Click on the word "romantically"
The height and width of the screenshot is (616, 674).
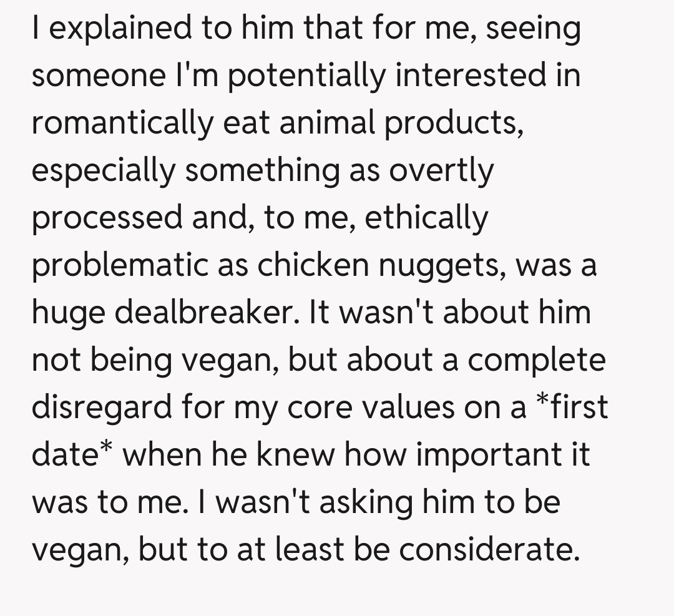[122, 123]
